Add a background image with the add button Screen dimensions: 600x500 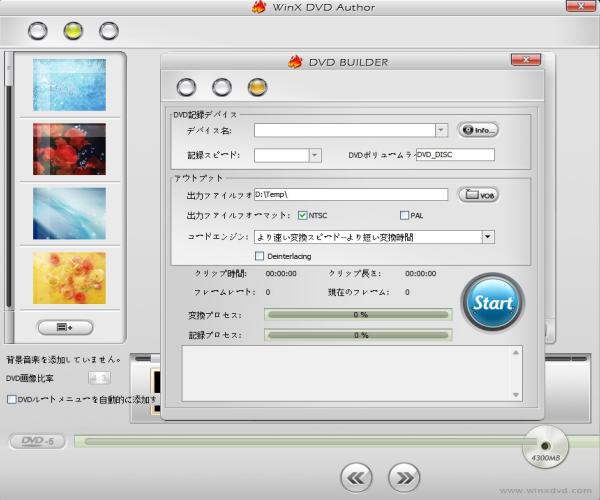click(65, 327)
